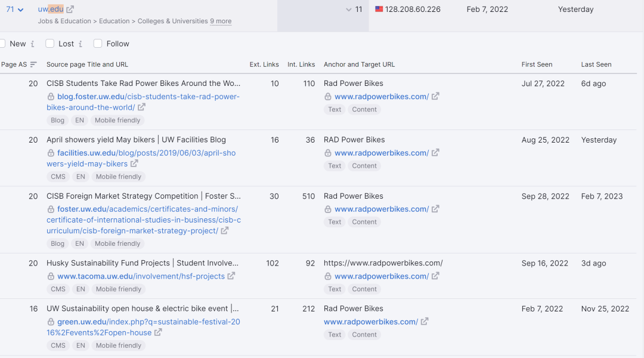Screen dimensions: 644x358
Task: Open external icon for target URL, CISB Students row
Action: (435, 96)
